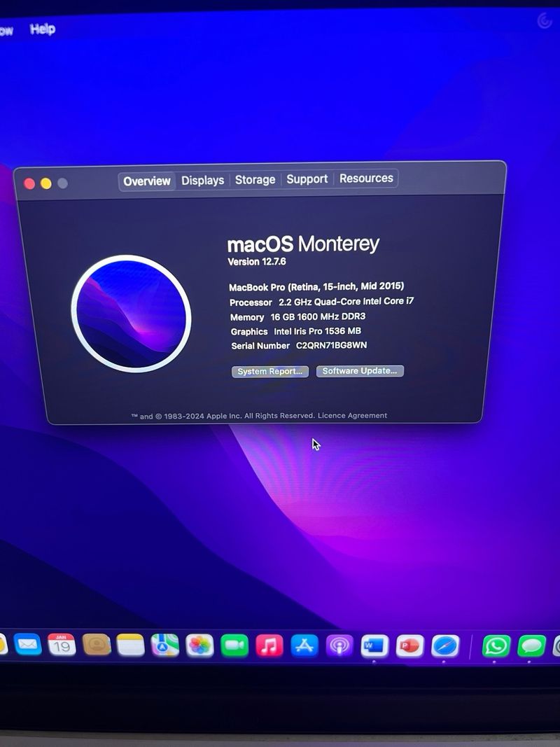Viewport: 560px width, 747px height.
Task: Click the System Report button
Action: click(x=270, y=372)
